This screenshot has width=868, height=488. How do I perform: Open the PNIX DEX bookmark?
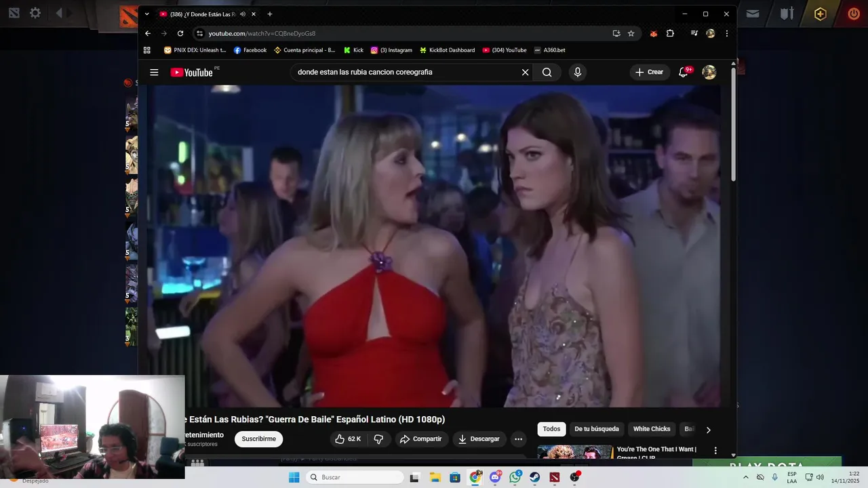pos(195,50)
